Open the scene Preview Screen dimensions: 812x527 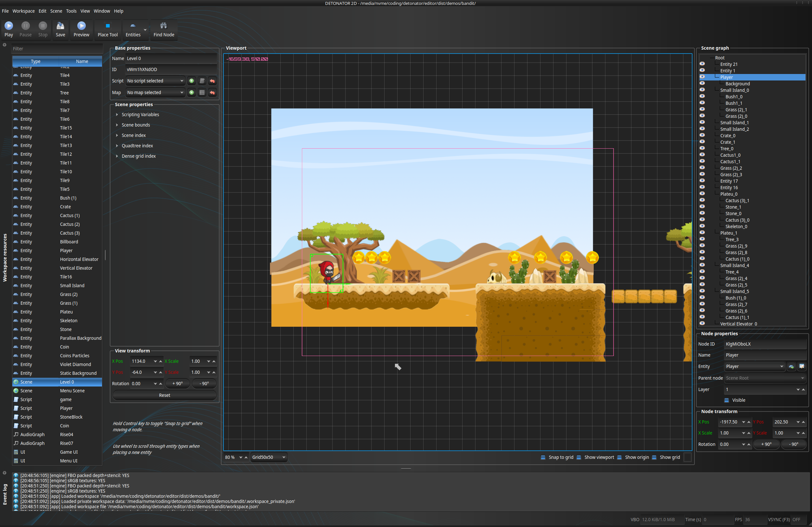click(81, 26)
